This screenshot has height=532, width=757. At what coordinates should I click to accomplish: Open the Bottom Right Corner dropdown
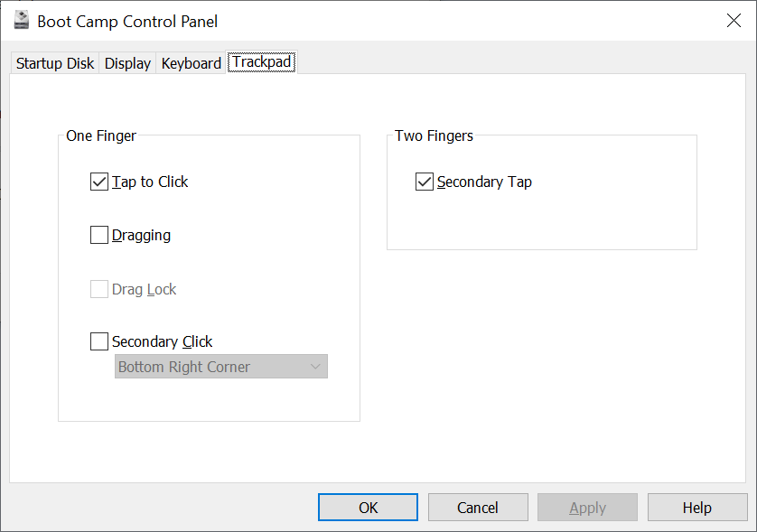(221, 367)
